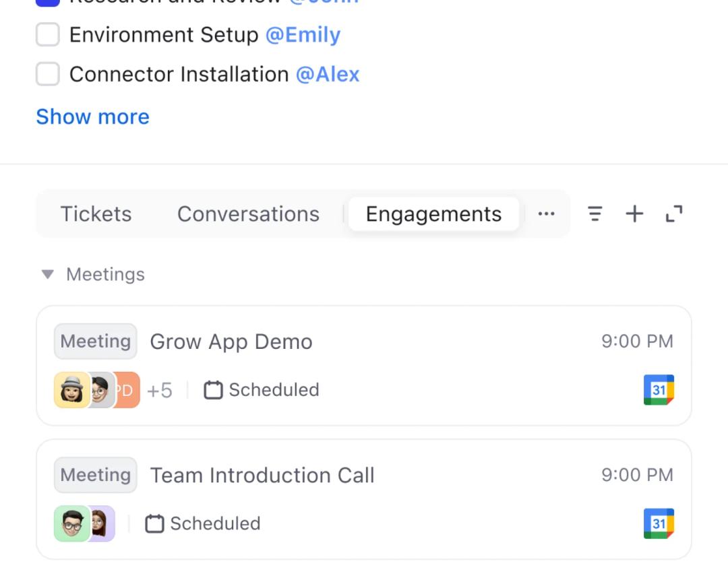
Task: Switch to the Tickets tab
Action: coord(96,214)
